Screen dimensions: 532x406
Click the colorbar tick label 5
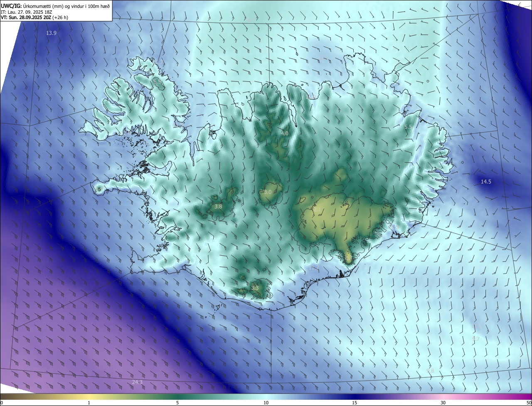[x=177, y=403]
